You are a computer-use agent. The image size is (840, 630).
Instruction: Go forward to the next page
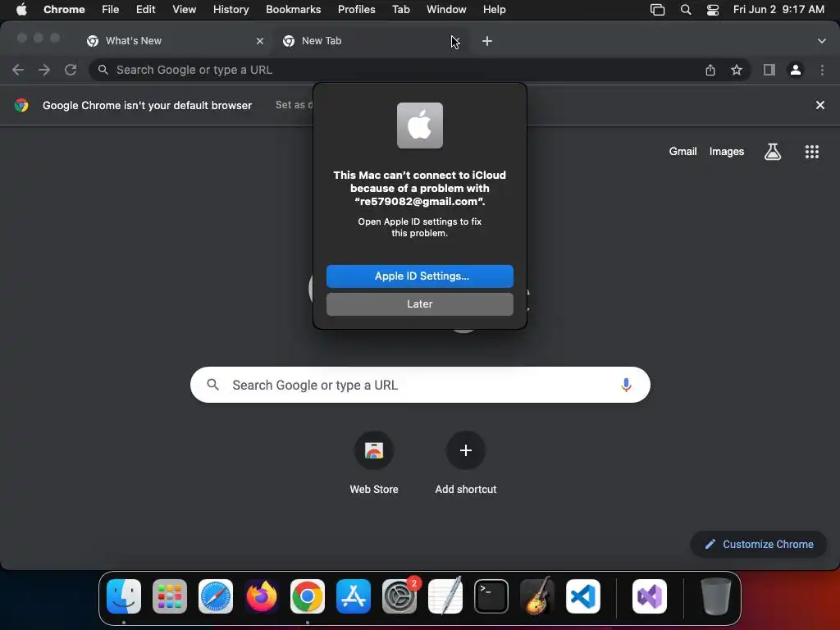(44, 70)
